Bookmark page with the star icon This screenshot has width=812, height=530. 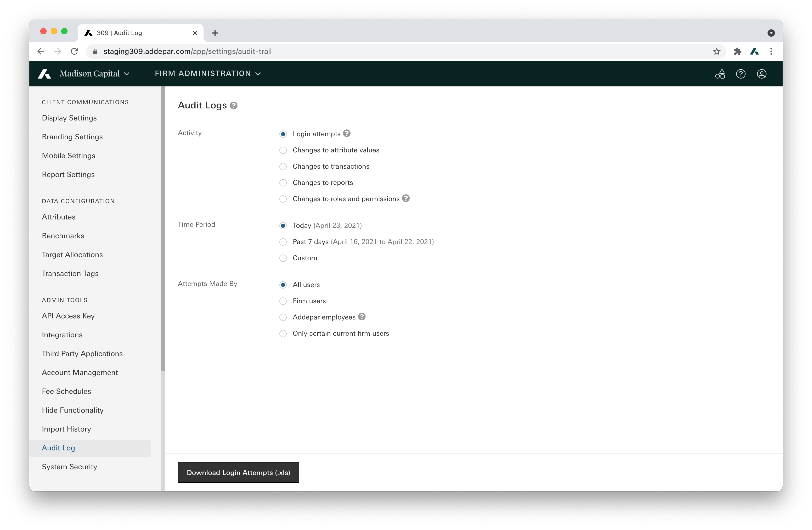[717, 52]
